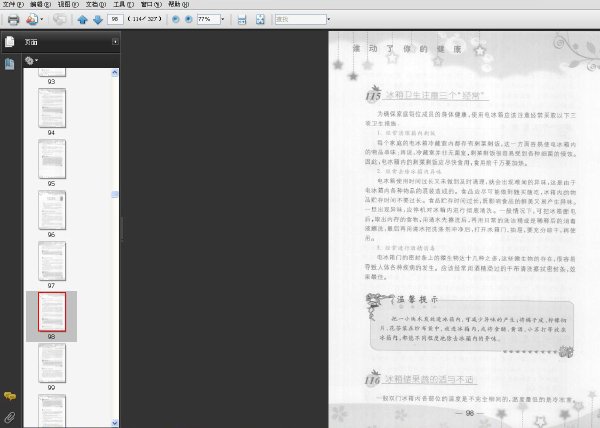Open the Find options dropdown arrow
The height and width of the screenshot is (428, 600).
pyautogui.click(x=329, y=19)
